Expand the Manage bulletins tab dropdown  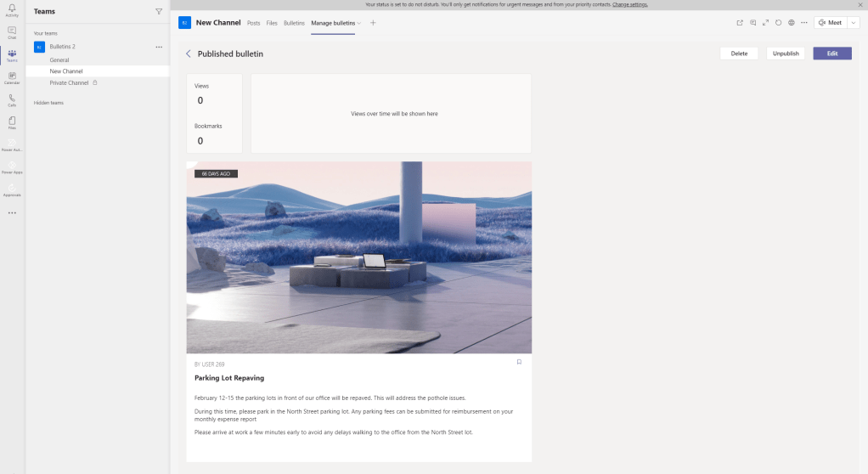tap(359, 23)
